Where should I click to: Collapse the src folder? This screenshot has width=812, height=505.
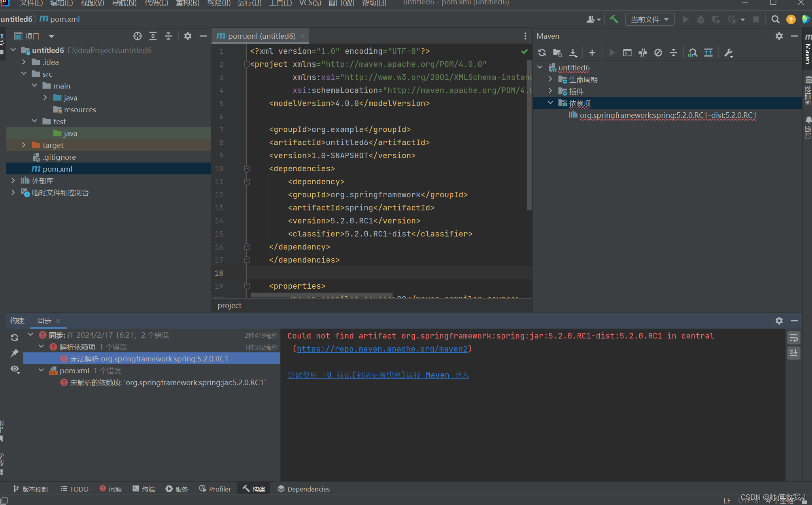point(24,74)
